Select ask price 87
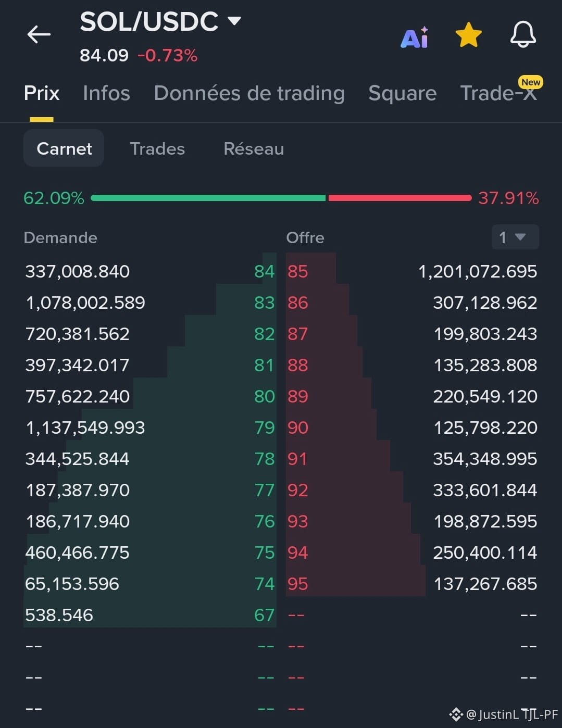This screenshot has width=562, height=728. [298, 334]
